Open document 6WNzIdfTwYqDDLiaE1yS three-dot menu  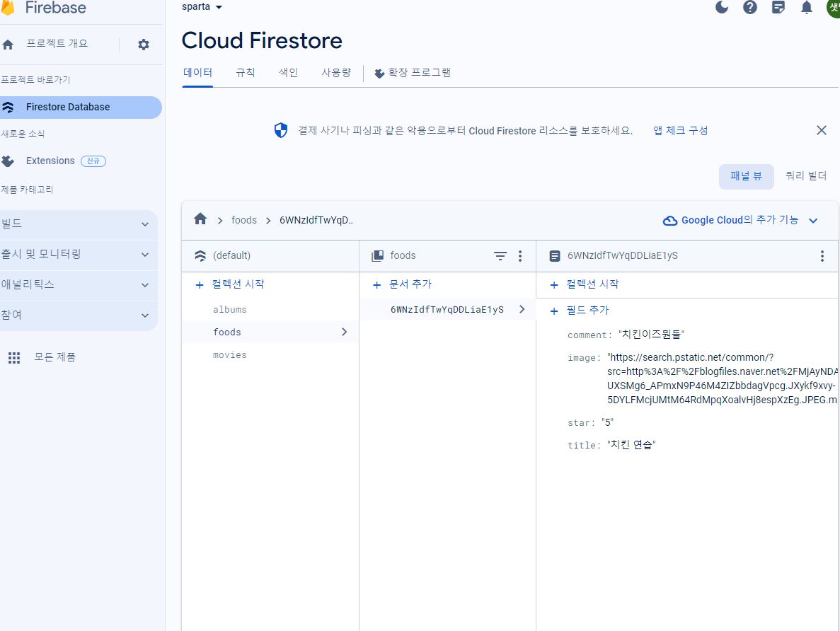pos(822,256)
